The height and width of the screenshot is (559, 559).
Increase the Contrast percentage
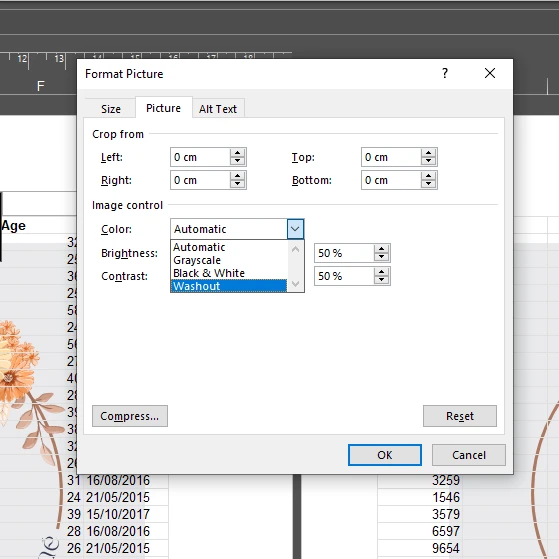coord(381,272)
